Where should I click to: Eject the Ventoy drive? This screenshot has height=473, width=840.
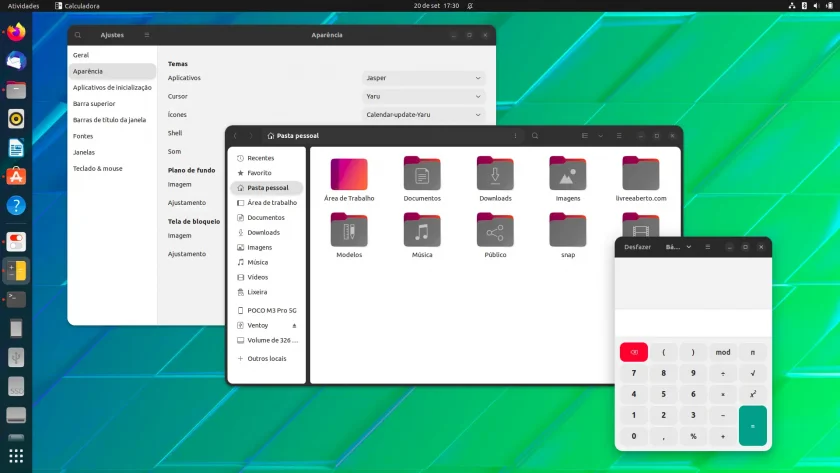pos(294,326)
